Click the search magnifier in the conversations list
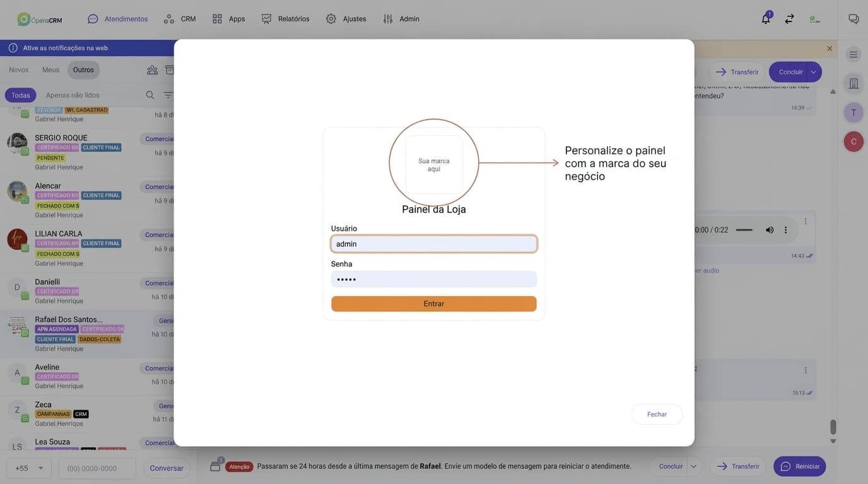 pyautogui.click(x=150, y=95)
